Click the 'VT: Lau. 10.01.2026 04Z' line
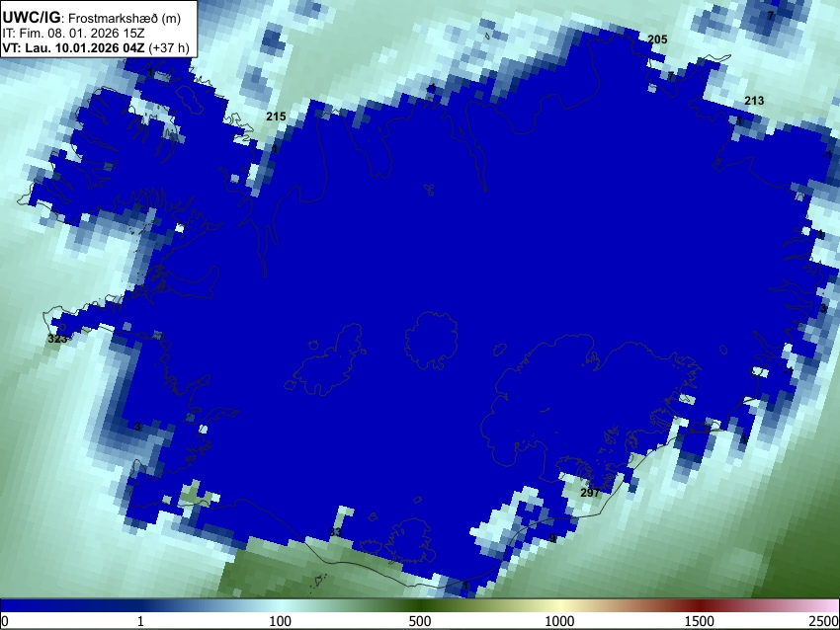Screen dimensions: 840x630 [x=73, y=47]
